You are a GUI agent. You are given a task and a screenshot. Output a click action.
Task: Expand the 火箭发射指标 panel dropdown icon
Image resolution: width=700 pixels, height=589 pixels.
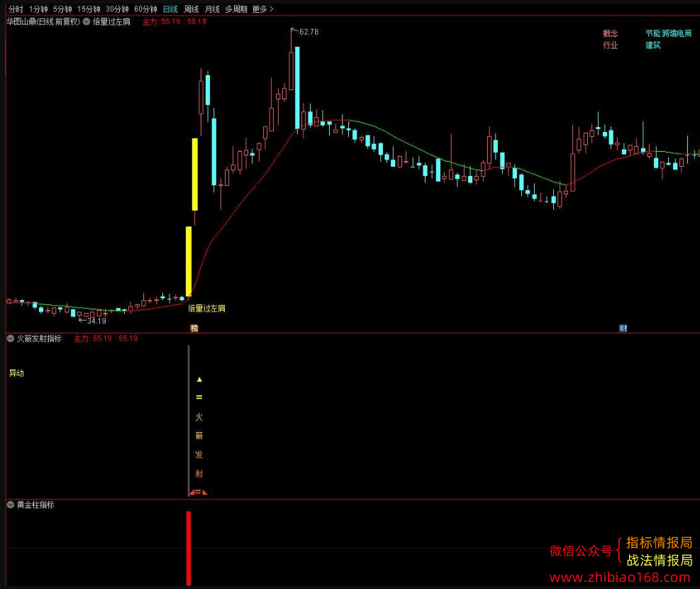click(x=11, y=338)
